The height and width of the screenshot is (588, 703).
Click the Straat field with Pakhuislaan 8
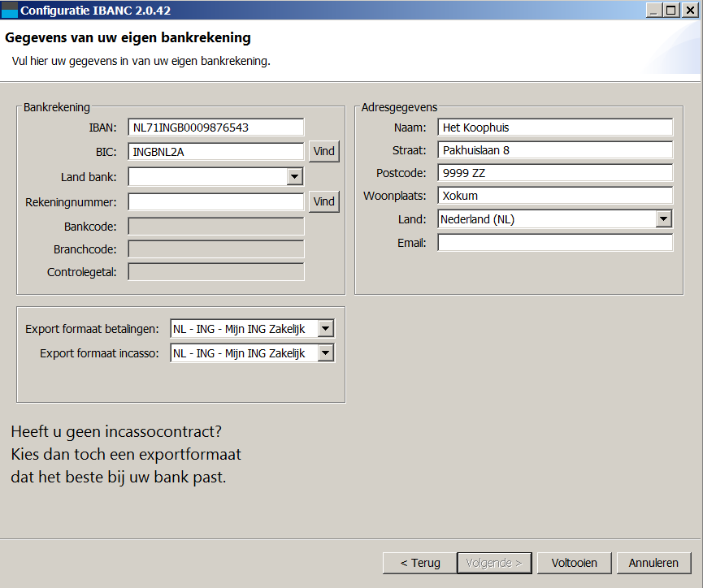[x=554, y=150]
